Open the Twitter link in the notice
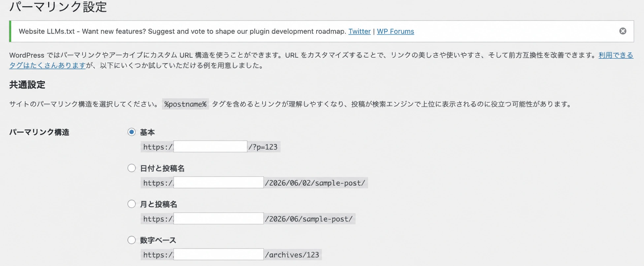This screenshot has height=266, width=644. [359, 31]
